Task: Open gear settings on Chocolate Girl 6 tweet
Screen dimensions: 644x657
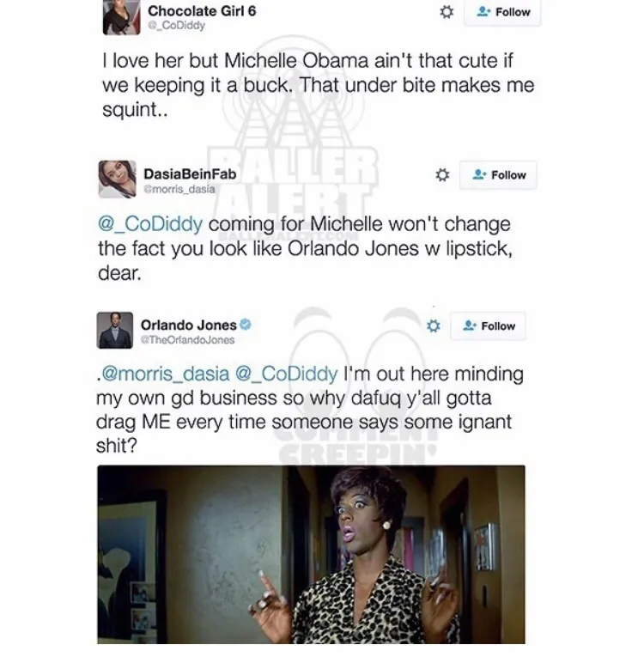Action: [x=447, y=12]
